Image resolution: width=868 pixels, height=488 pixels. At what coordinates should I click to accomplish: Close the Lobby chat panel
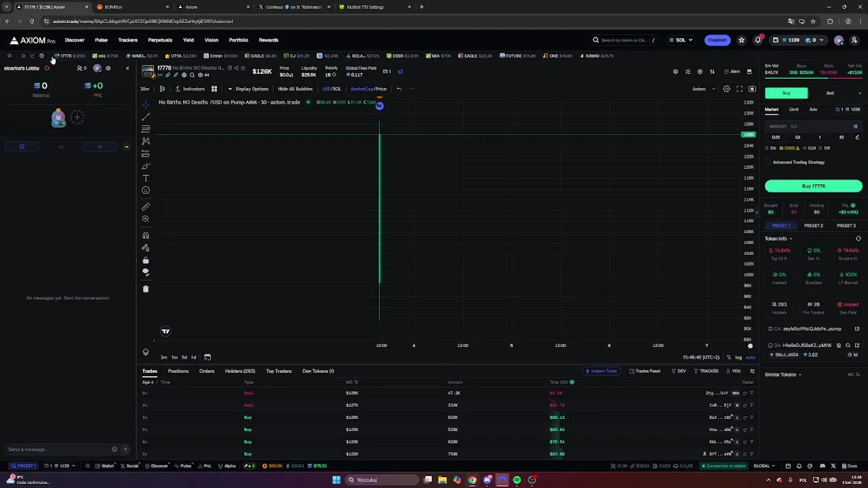(127, 68)
